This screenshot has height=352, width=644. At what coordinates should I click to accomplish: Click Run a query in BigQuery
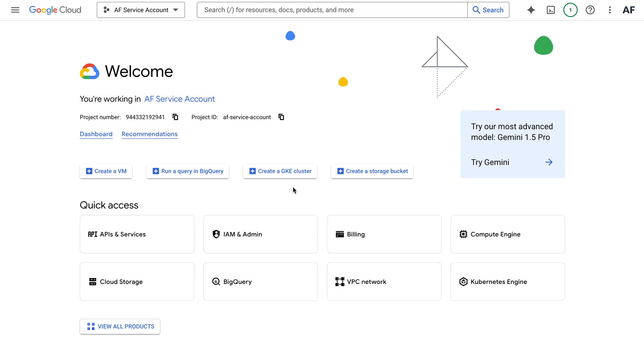(x=187, y=171)
